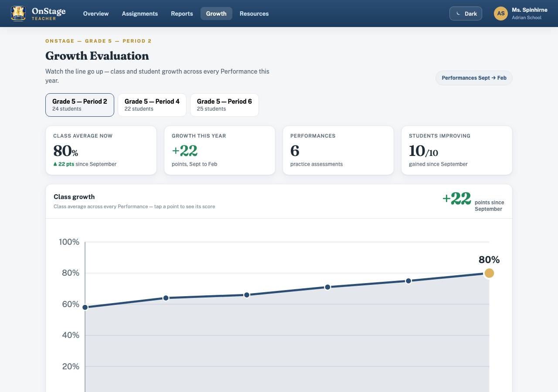558x392 pixels.
Task: Tap the third data point on the growth line
Action: 247,295
